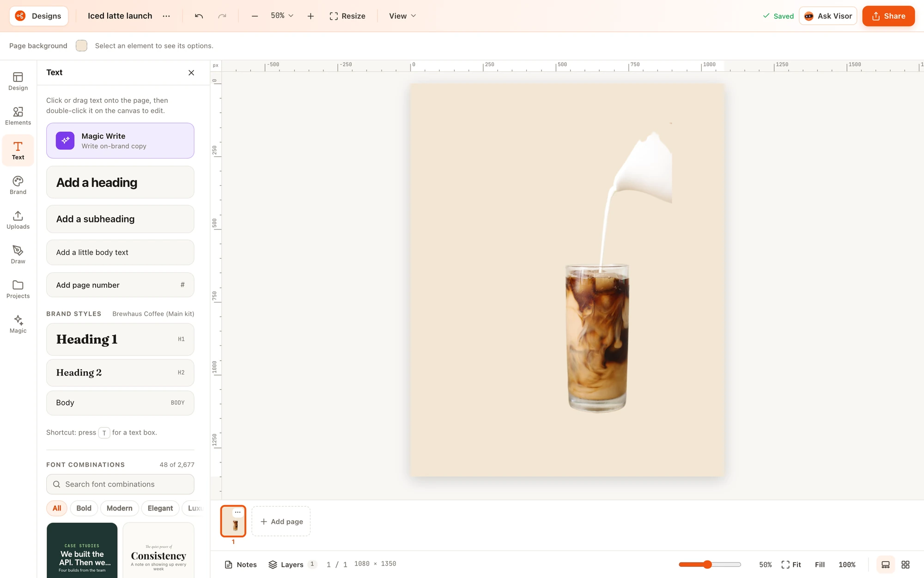Click the Magic Write sparkle icon

(65, 141)
